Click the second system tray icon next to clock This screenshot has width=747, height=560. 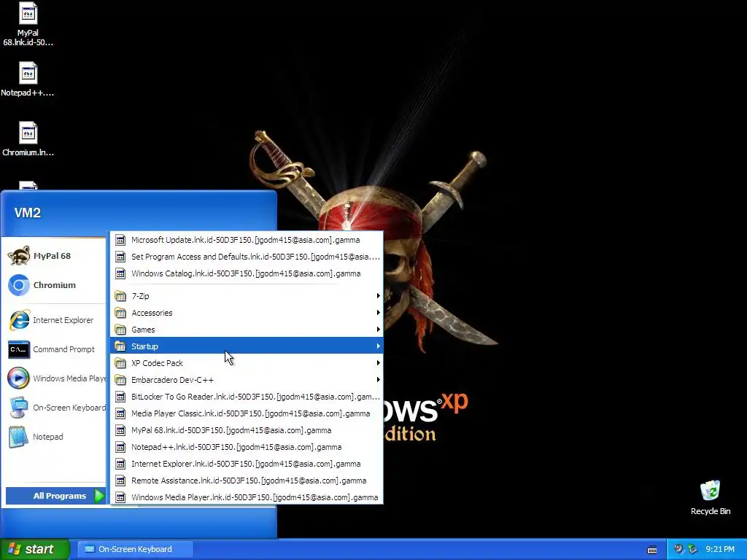692,549
